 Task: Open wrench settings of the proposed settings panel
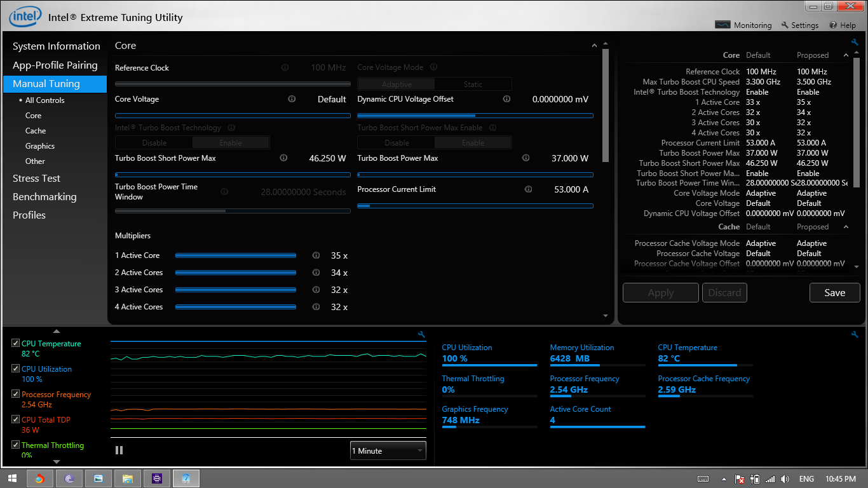click(855, 42)
